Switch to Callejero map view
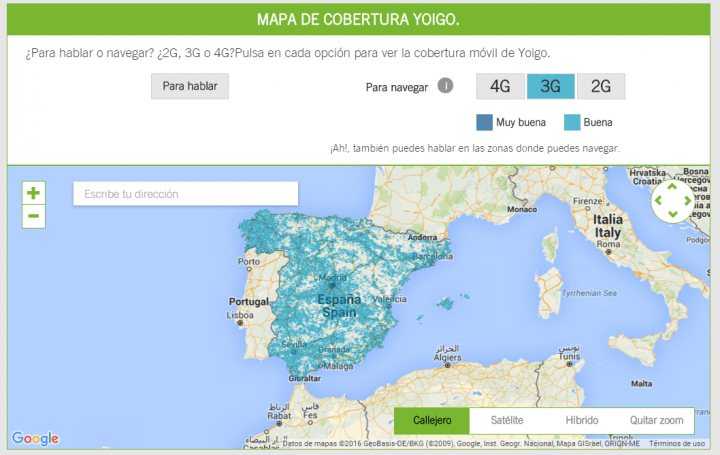720x455 pixels. click(432, 420)
